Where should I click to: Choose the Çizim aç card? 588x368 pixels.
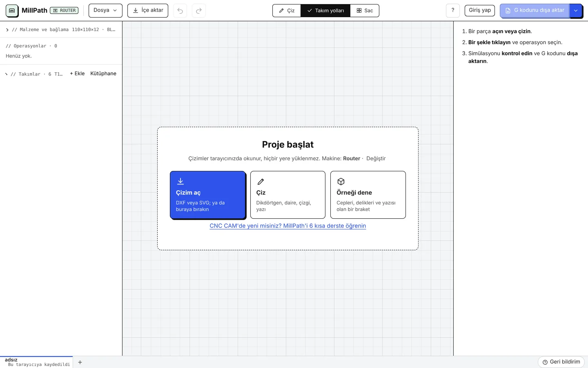(x=208, y=195)
